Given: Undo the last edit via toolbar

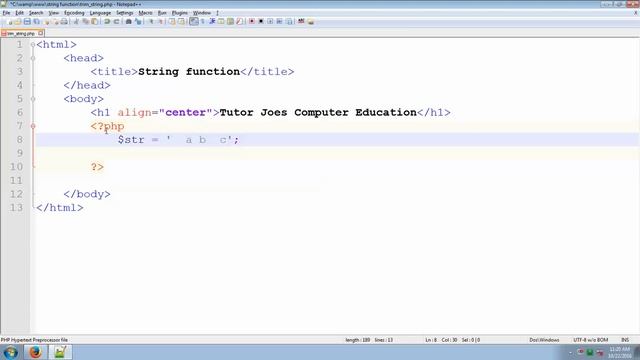Looking at the screenshot, I should coord(107,21).
